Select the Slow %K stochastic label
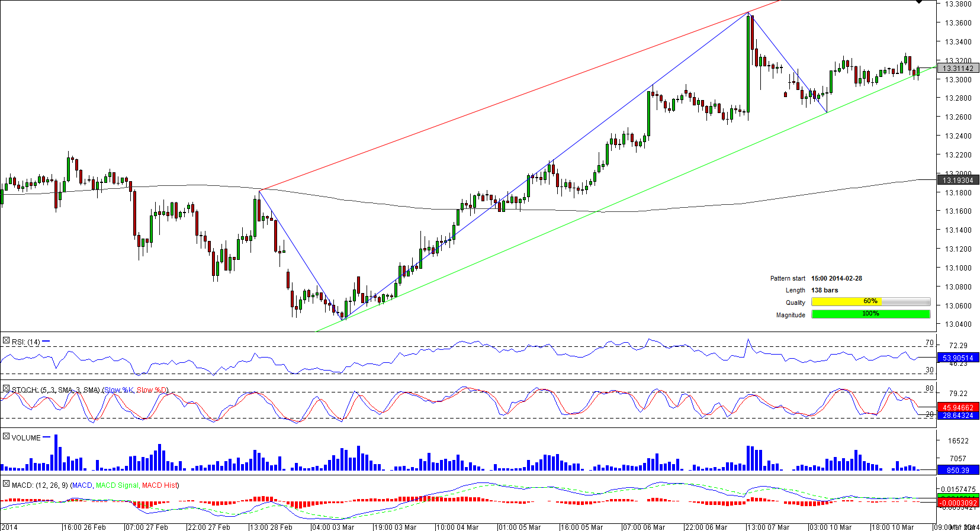980x531 pixels. click(118, 390)
